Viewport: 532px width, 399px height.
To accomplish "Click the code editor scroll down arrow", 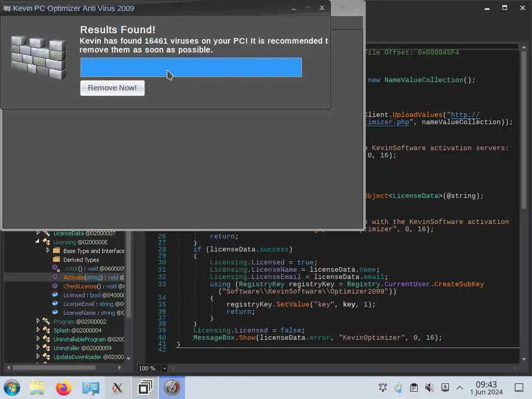I will pos(524,359).
